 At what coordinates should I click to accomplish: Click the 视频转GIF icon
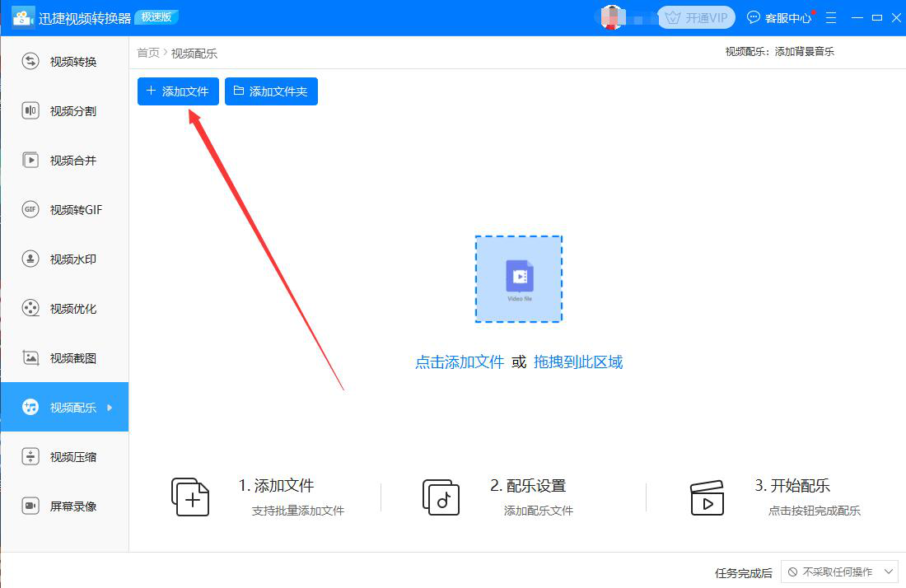pyautogui.click(x=30, y=209)
